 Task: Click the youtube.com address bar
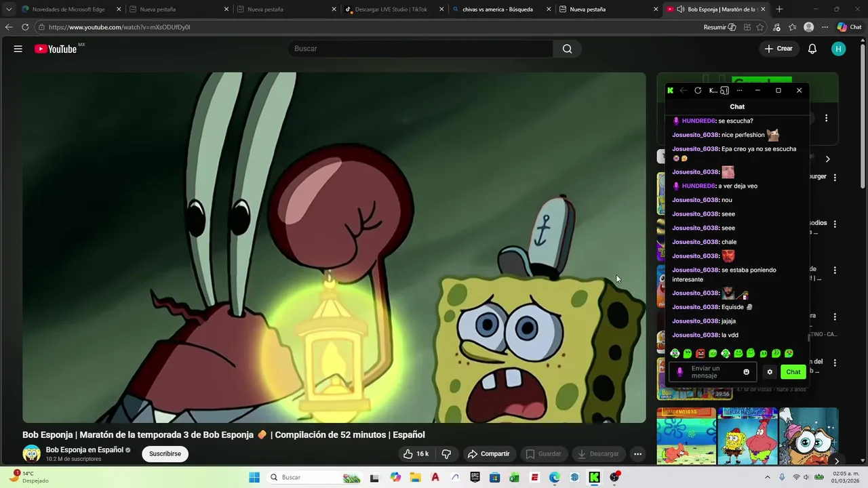[366, 27]
